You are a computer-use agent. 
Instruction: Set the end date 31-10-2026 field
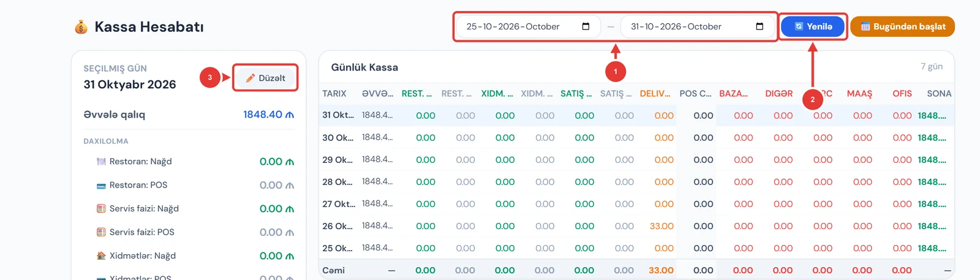tap(698, 26)
